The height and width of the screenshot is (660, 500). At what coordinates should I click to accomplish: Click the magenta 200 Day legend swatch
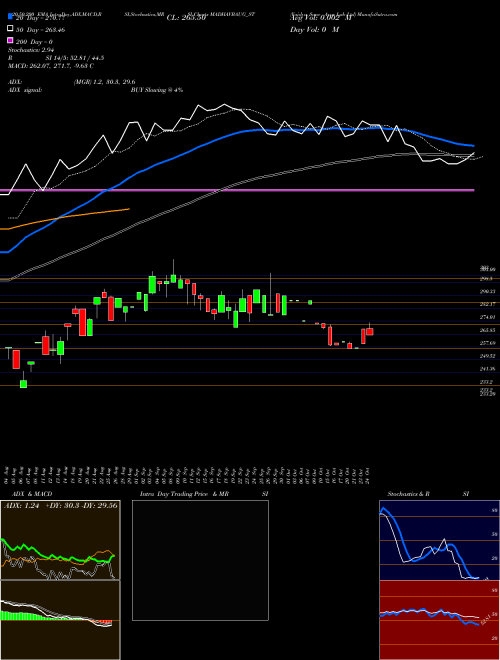coord(10,40)
